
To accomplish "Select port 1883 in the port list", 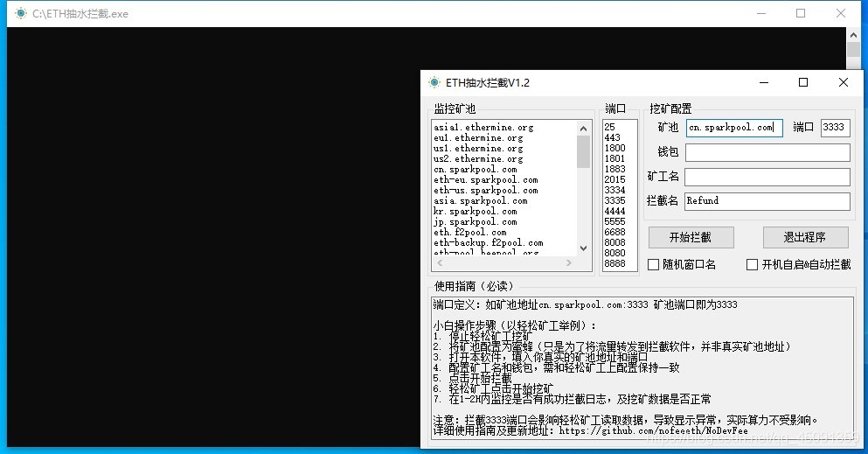I will click(615, 169).
